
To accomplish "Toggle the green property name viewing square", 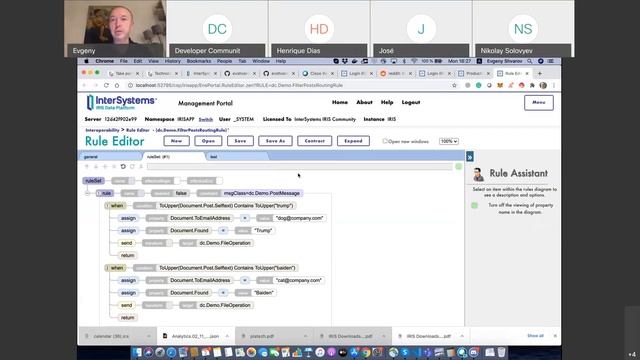I will pos(474,205).
